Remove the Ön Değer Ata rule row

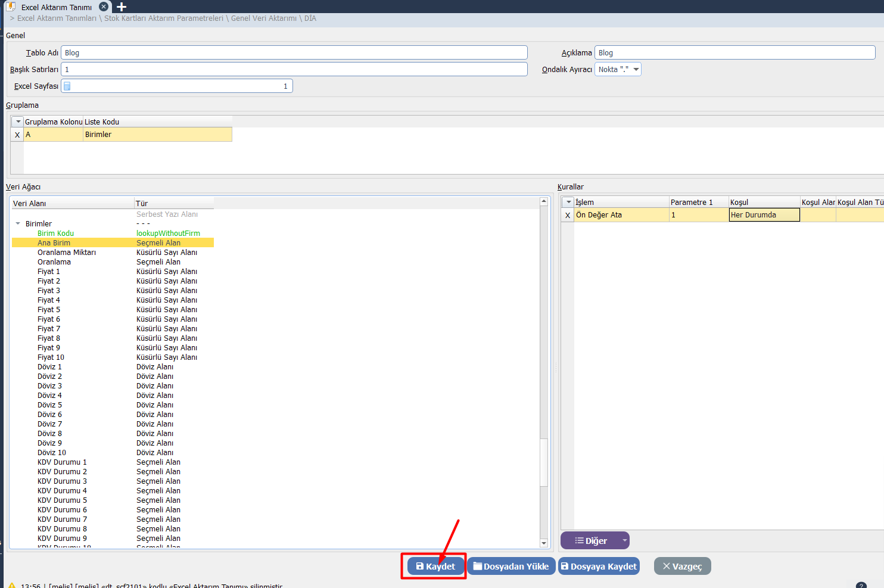[x=568, y=215]
